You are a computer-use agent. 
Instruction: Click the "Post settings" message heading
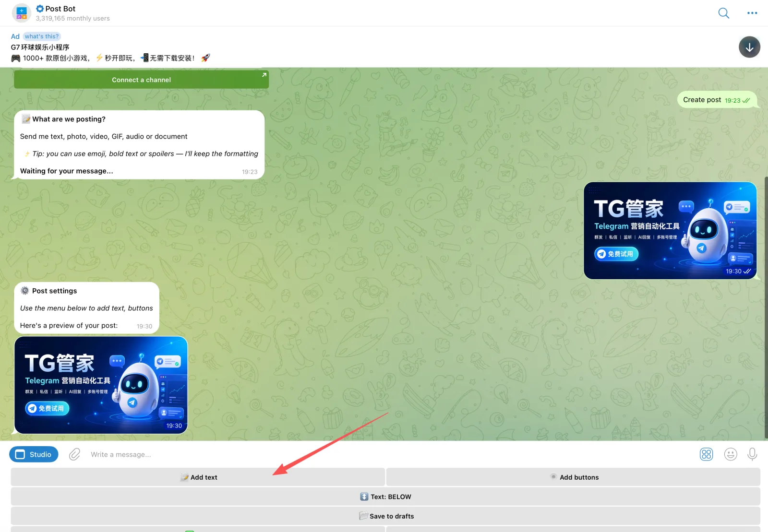pyautogui.click(x=54, y=291)
